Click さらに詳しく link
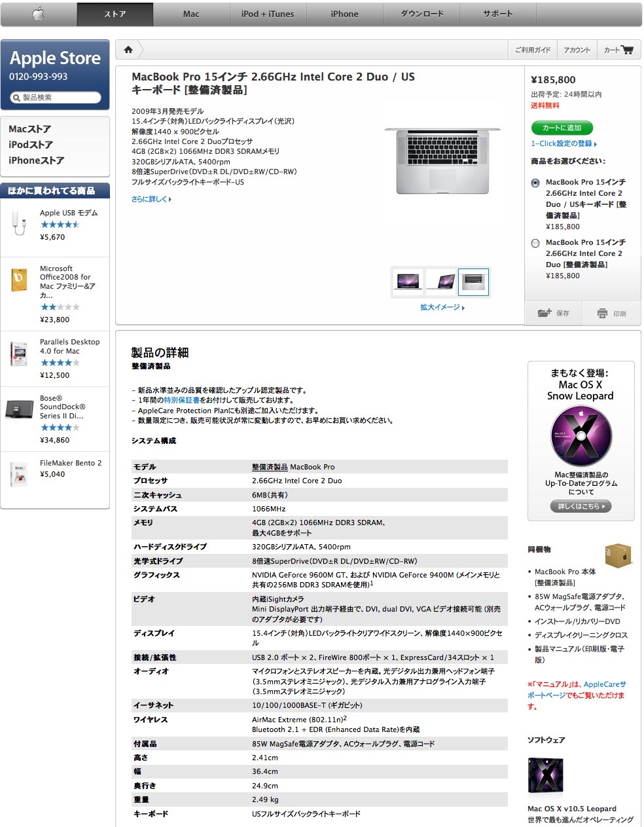644x827 pixels. coord(151,199)
